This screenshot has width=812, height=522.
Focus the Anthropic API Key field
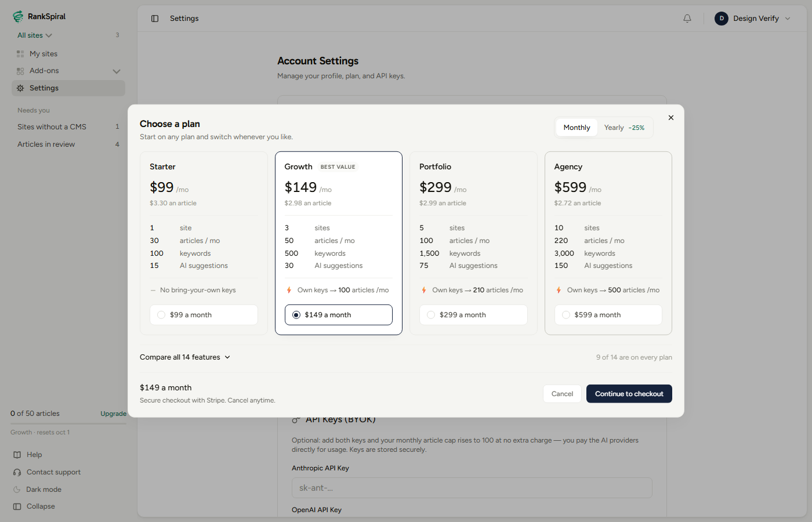pyautogui.click(x=472, y=488)
